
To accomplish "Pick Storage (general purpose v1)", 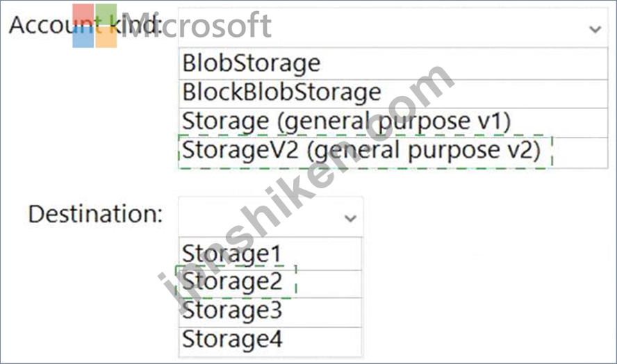I will 346,122.
